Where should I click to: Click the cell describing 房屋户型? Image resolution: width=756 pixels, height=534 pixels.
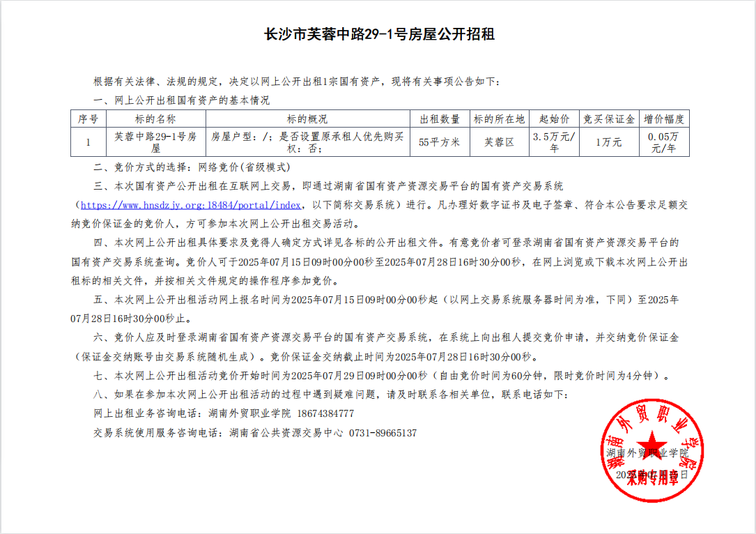pos(307,142)
